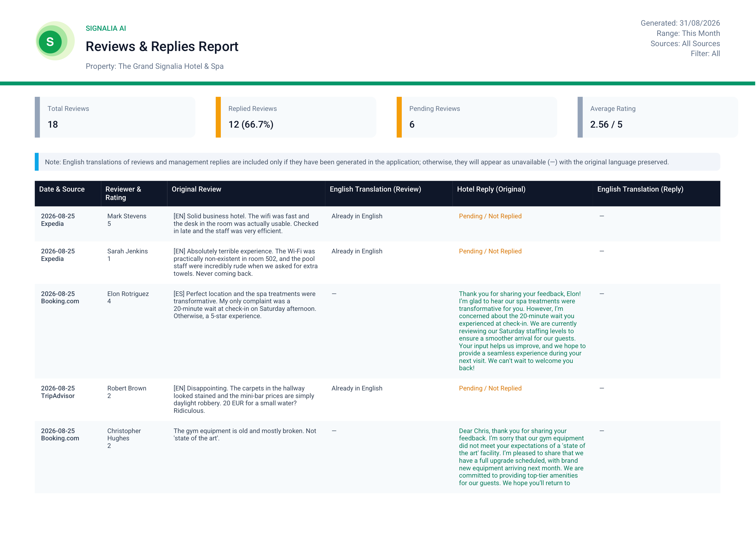Click the green Signalia S logo
756x534 pixels.
coord(55,41)
